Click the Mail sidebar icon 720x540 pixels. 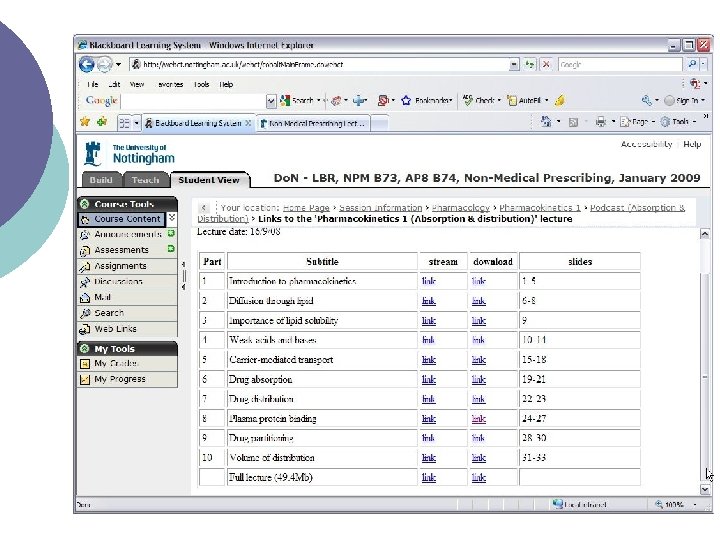pos(84,298)
